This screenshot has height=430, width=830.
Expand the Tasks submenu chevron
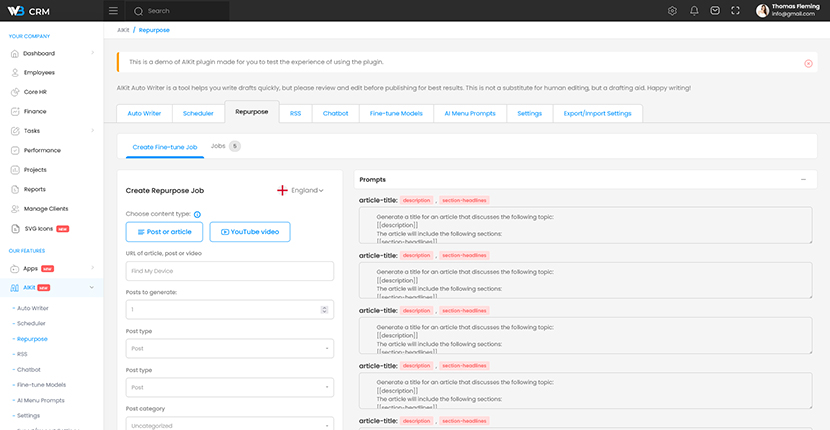click(x=93, y=130)
